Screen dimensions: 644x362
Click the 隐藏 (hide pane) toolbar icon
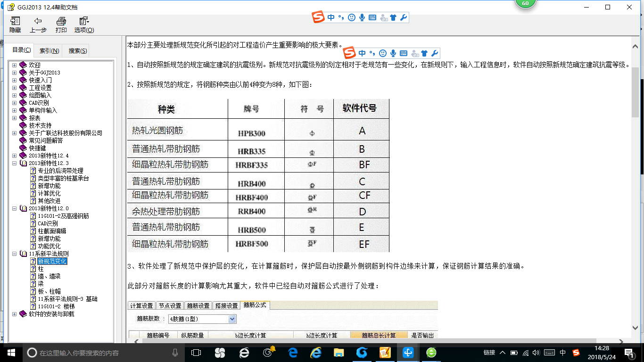tap(15, 21)
